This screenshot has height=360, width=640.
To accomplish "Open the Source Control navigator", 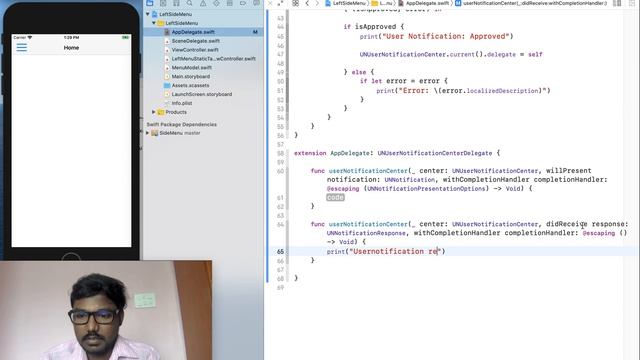I will point(163,3).
